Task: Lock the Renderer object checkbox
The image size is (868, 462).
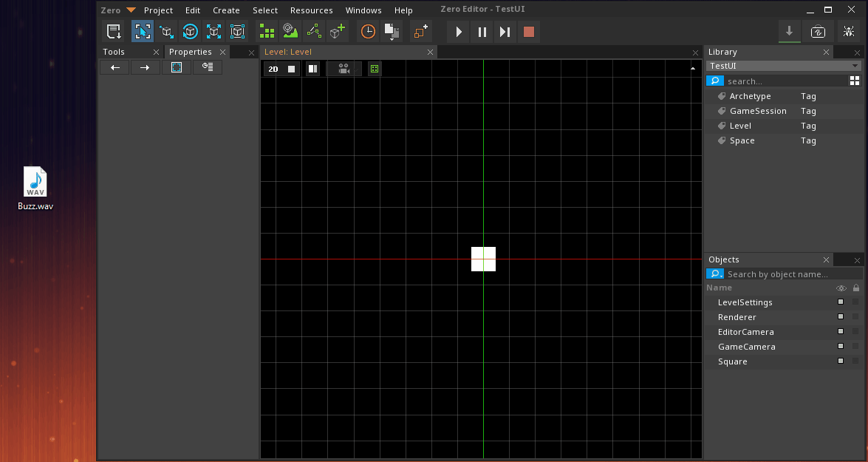Action: [856, 317]
